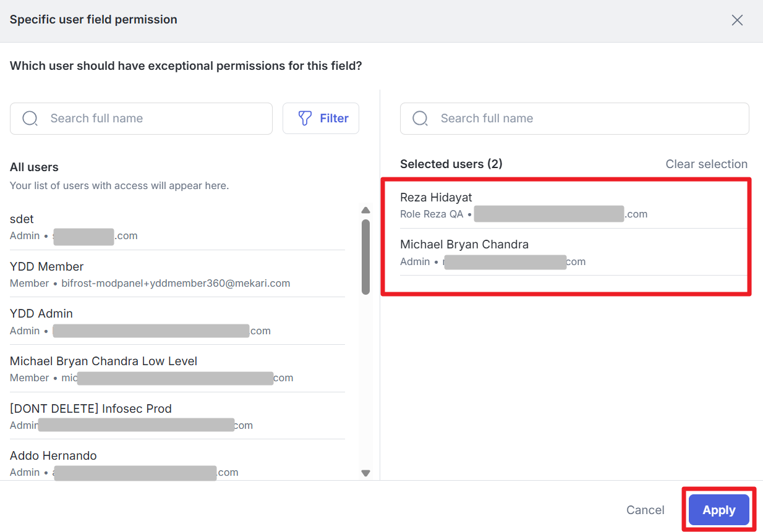Cancel the permission dialog
763x532 pixels.
coord(645,510)
